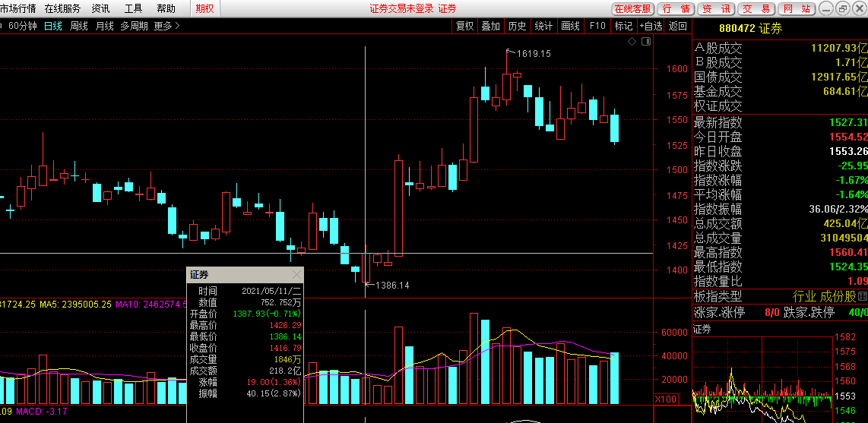The width and height of the screenshot is (868, 423).
Task: Activate the 画线 drawing tool
Action: tap(570, 26)
